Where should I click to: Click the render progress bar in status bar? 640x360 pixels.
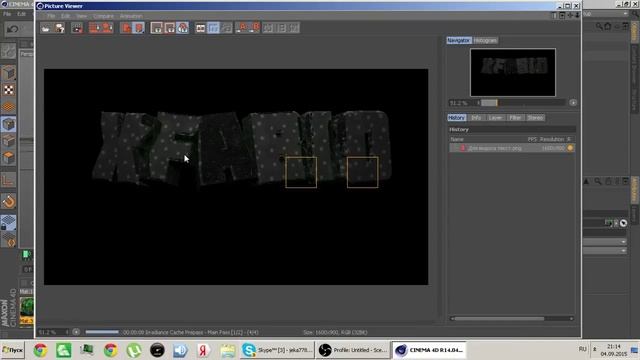tap(102, 332)
